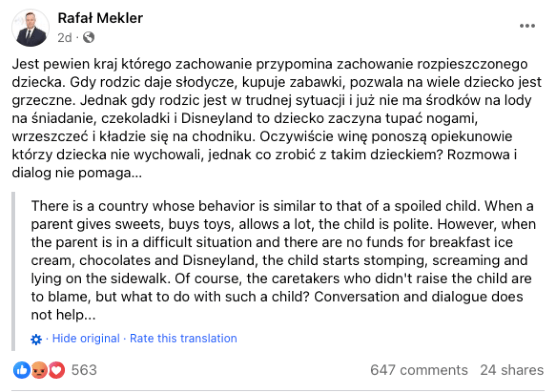Image resolution: width=556 pixels, height=392 pixels.
Task: Click the Angry reaction emoji icon
Action: (39, 370)
